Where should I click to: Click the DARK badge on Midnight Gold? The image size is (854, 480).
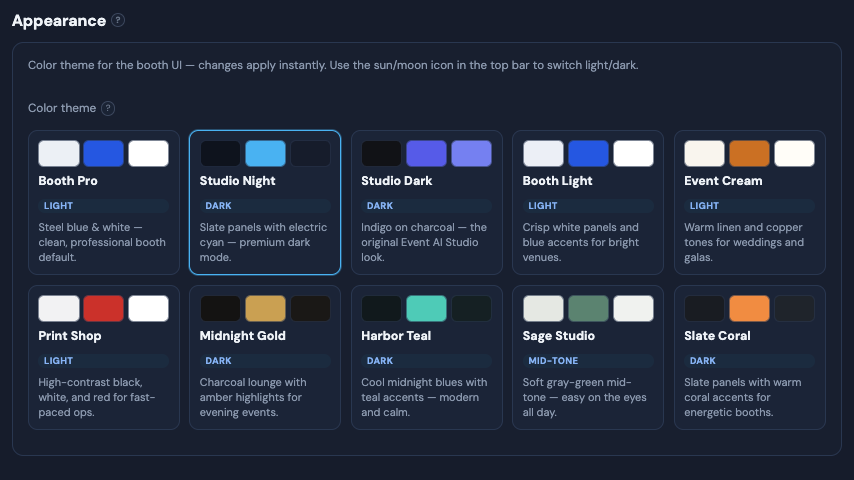pyautogui.click(x=265, y=361)
